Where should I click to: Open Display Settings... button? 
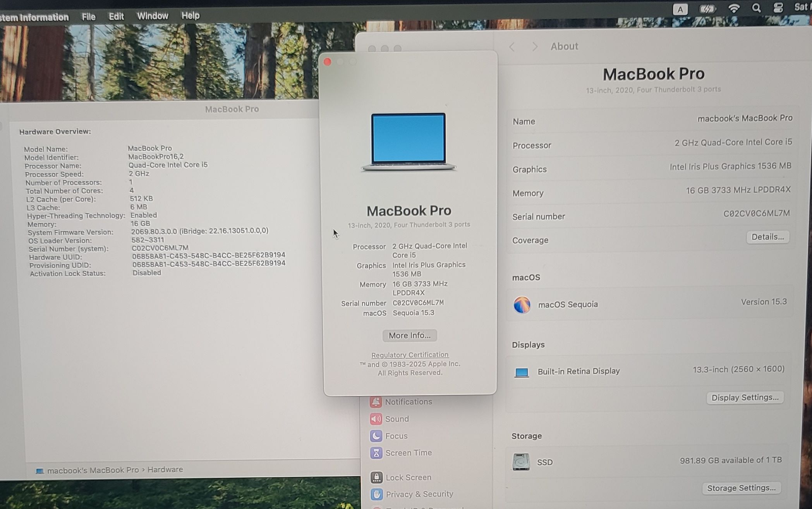coord(745,398)
